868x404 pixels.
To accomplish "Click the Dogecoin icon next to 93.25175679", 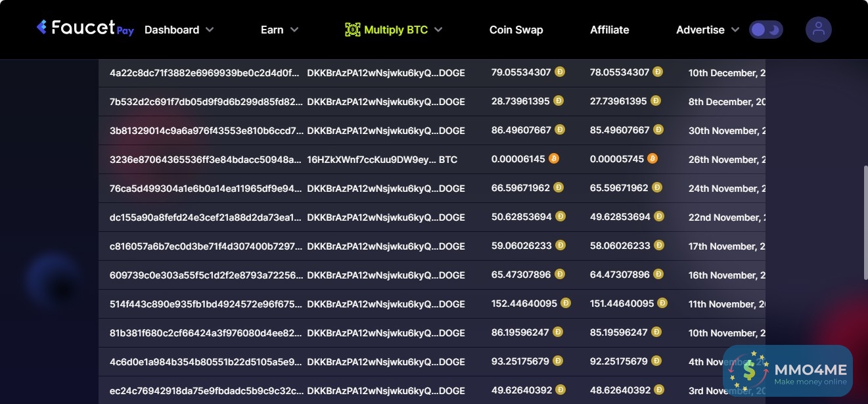I will click(x=558, y=361).
